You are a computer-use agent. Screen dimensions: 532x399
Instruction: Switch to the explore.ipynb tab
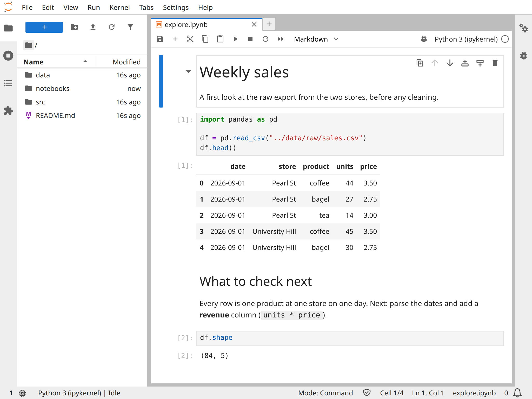click(207, 25)
